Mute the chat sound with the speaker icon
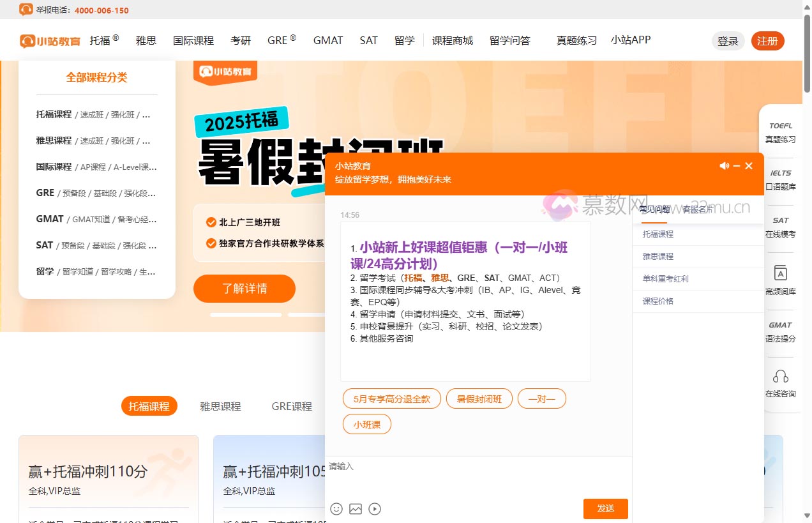The width and height of the screenshot is (812, 523). [724, 165]
